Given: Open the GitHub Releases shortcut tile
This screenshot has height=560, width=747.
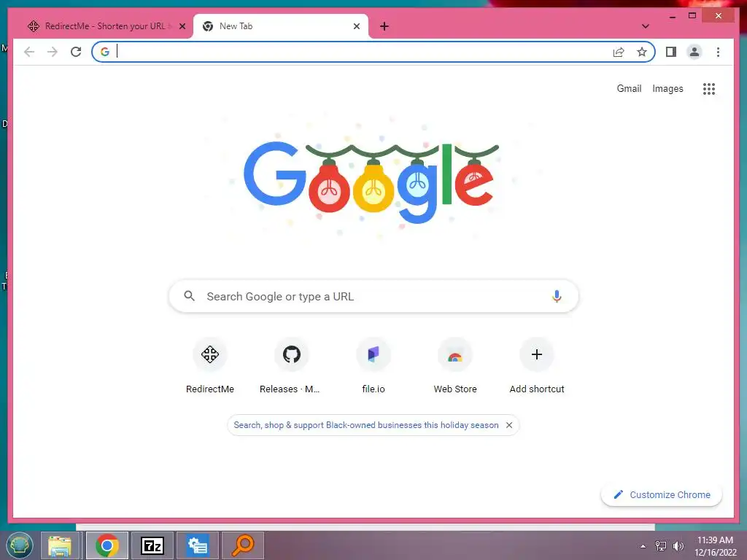Looking at the screenshot, I should [292, 365].
